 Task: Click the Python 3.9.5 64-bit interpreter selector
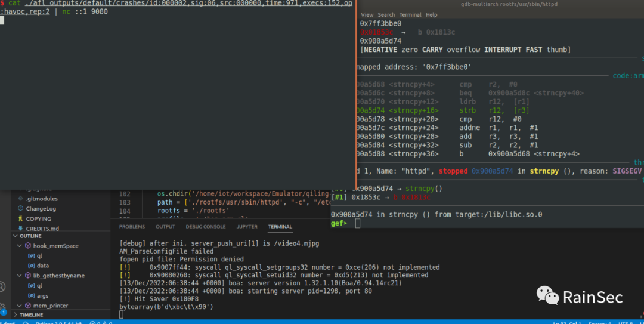[58, 322]
